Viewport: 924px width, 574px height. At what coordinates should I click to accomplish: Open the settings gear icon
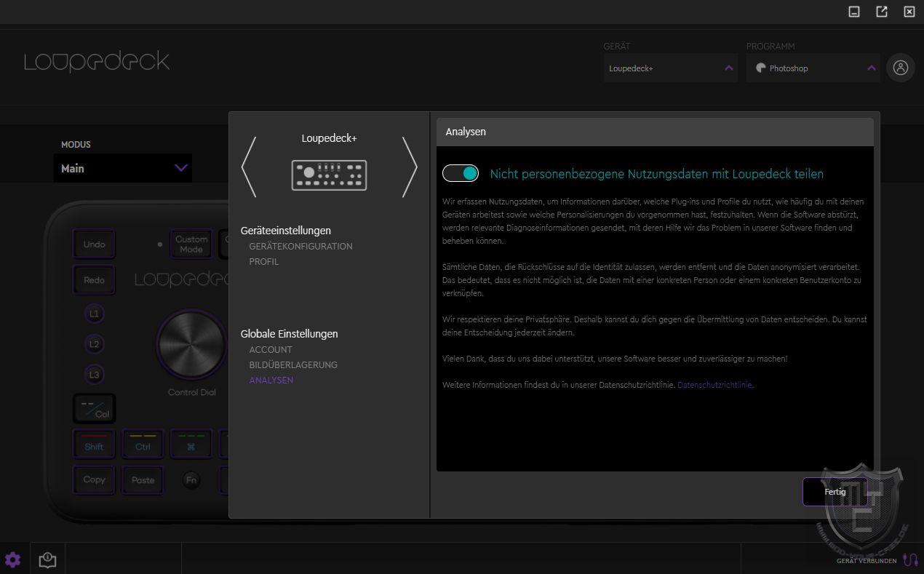tap(12, 559)
